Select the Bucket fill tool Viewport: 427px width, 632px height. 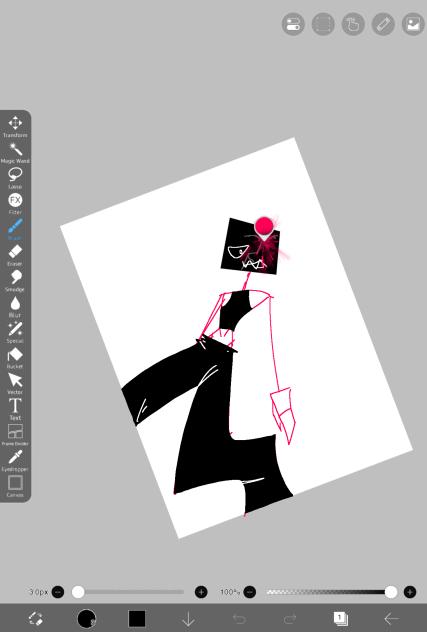[15, 358]
